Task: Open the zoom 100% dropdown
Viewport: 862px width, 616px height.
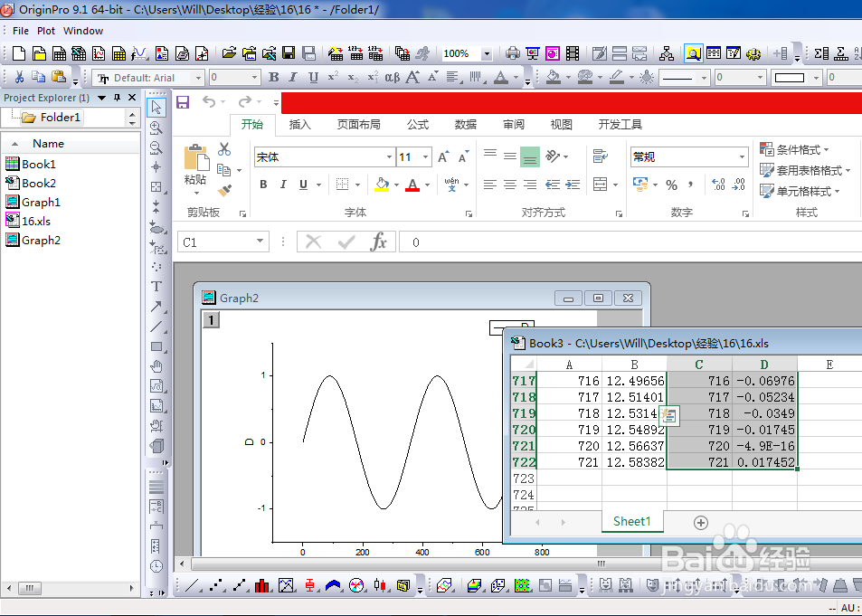Action: (x=487, y=54)
